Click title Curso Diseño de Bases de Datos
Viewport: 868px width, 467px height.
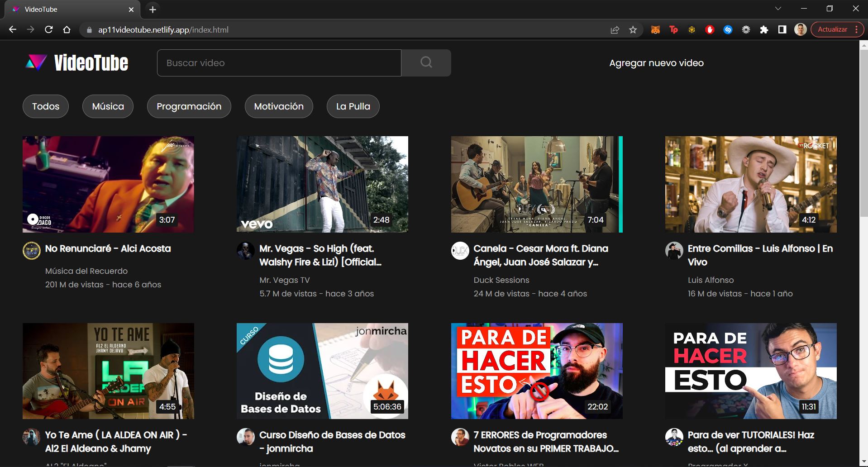click(x=332, y=442)
